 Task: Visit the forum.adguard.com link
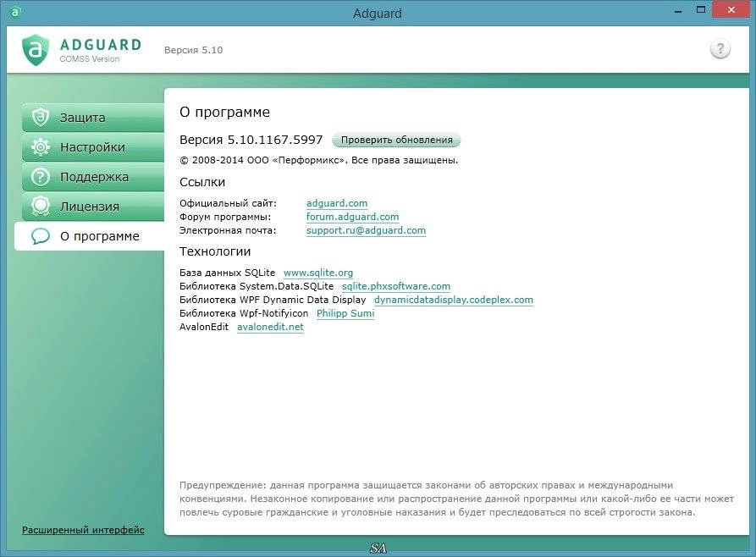pos(352,217)
